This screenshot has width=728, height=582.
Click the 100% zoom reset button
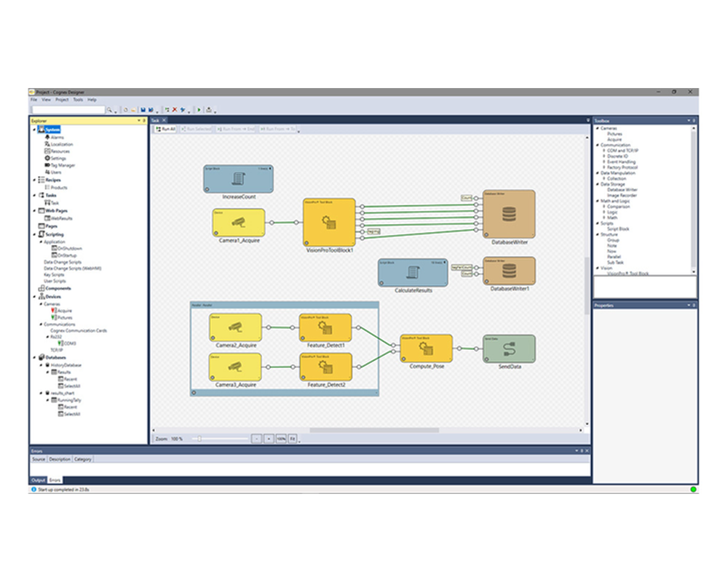pos(280,439)
